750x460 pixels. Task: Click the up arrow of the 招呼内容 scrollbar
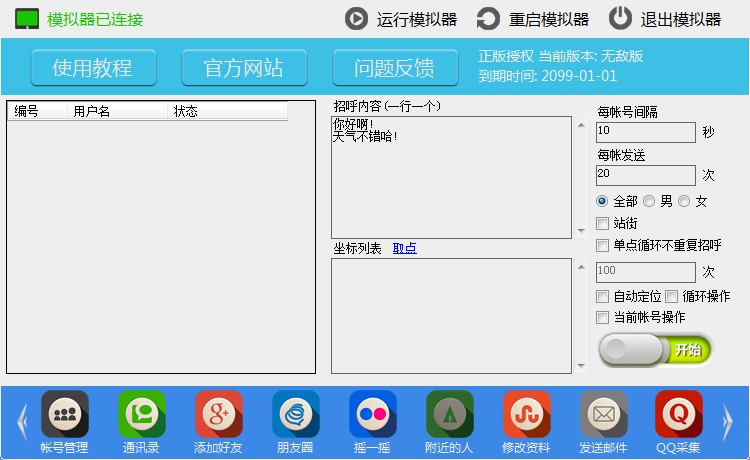tap(581, 125)
